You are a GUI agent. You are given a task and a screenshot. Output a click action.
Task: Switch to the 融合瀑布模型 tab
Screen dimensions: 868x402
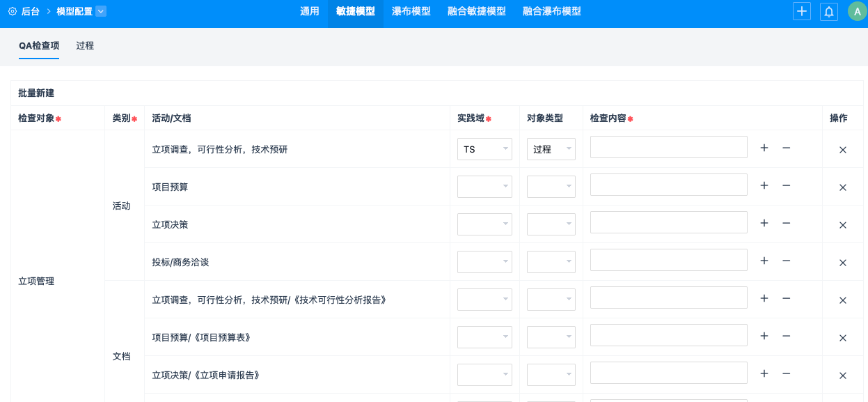552,11
